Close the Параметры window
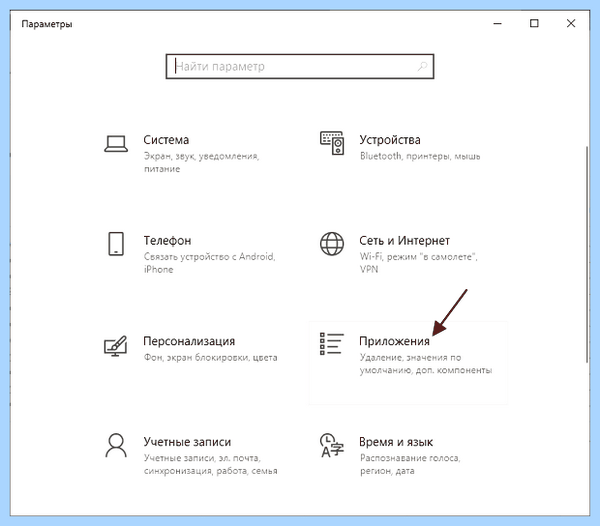The image size is (600, 526). tap(571, 24)
